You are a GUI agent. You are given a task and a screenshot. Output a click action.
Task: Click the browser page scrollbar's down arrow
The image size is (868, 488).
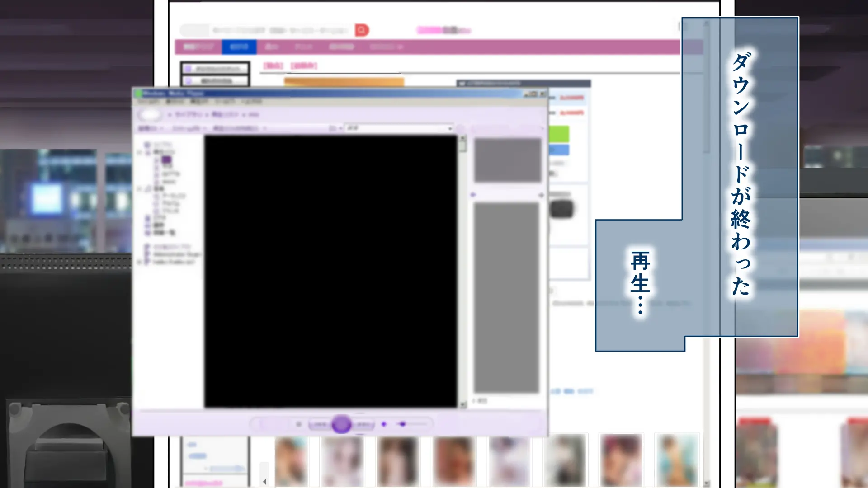click(707, 483)
